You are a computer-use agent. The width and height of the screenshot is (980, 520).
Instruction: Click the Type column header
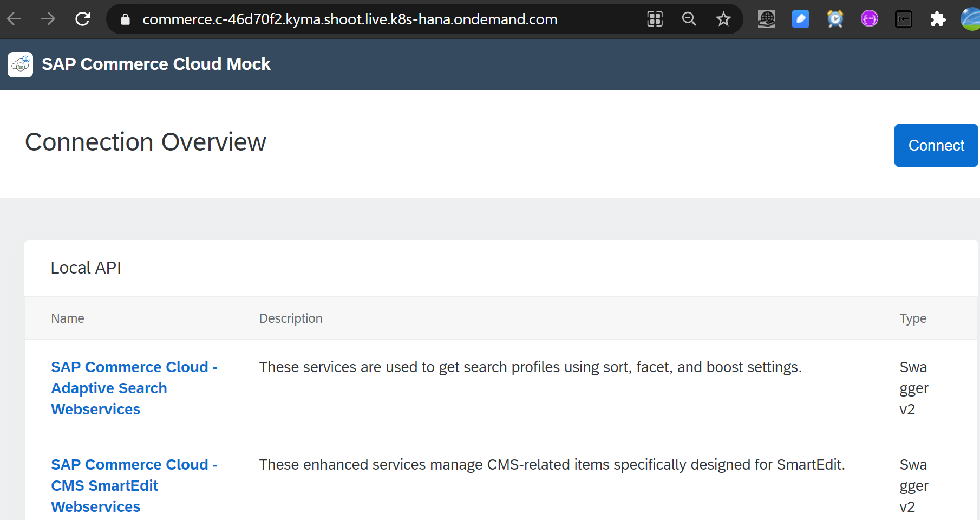[x=913, y=318]
